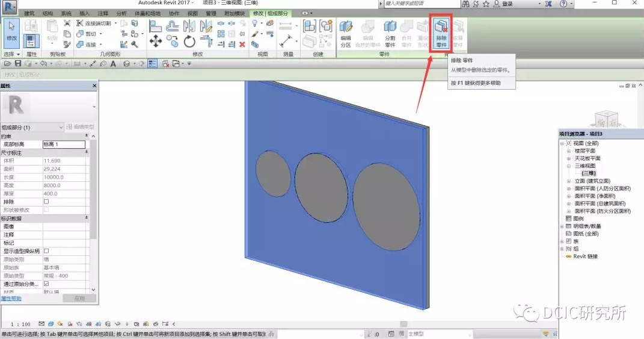Click the Open folder icon in quick access toolbar
The image size is (644, 339).
7,63
